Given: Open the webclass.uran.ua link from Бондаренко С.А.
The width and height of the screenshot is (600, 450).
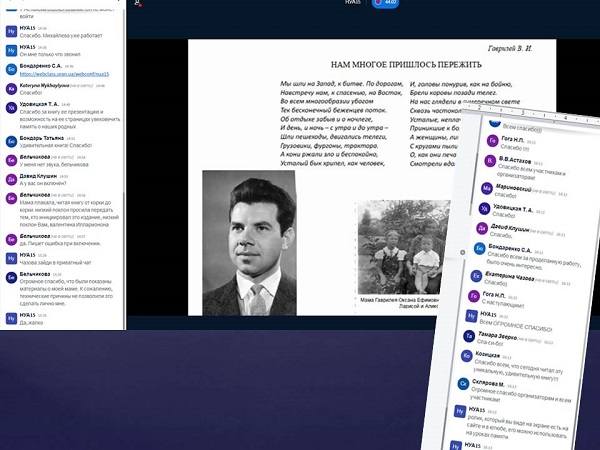Looking at the screenshot, I should (64, 74).
